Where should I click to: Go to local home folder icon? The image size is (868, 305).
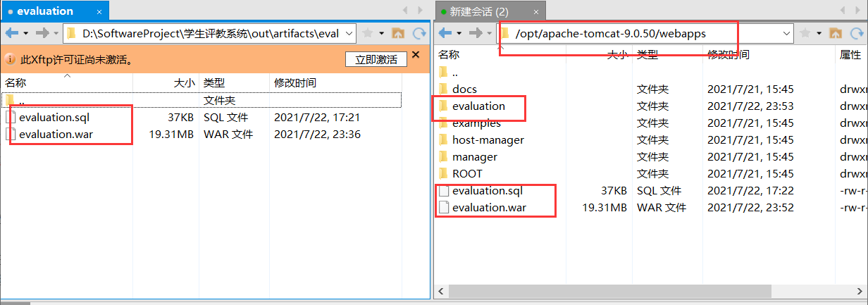pyautogui.click(x=397, y=33)
